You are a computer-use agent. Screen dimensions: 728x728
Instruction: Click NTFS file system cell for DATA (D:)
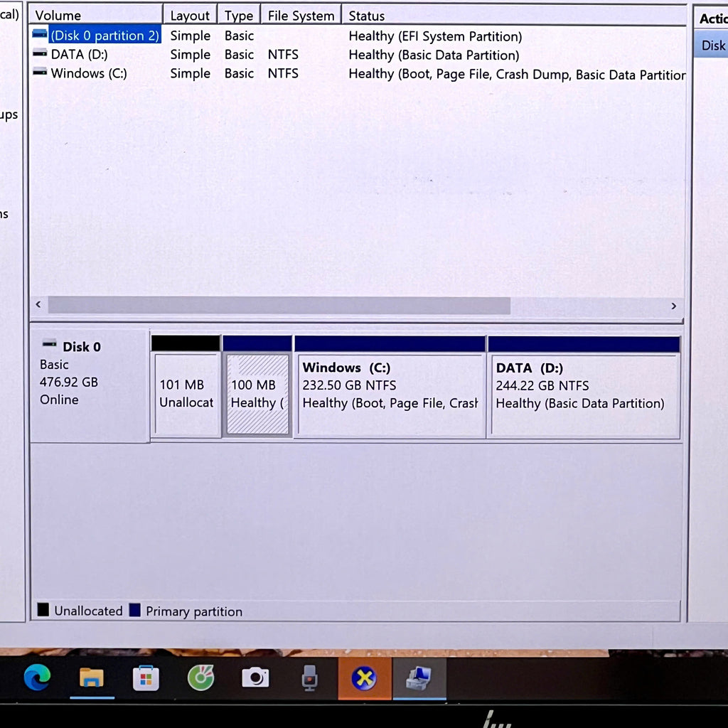[x=283, y=55]
